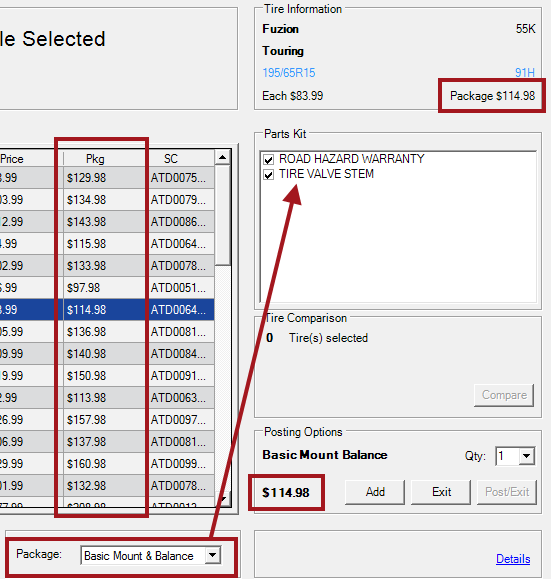
Task: Click the Add button
Action: [x=375, y=492]
